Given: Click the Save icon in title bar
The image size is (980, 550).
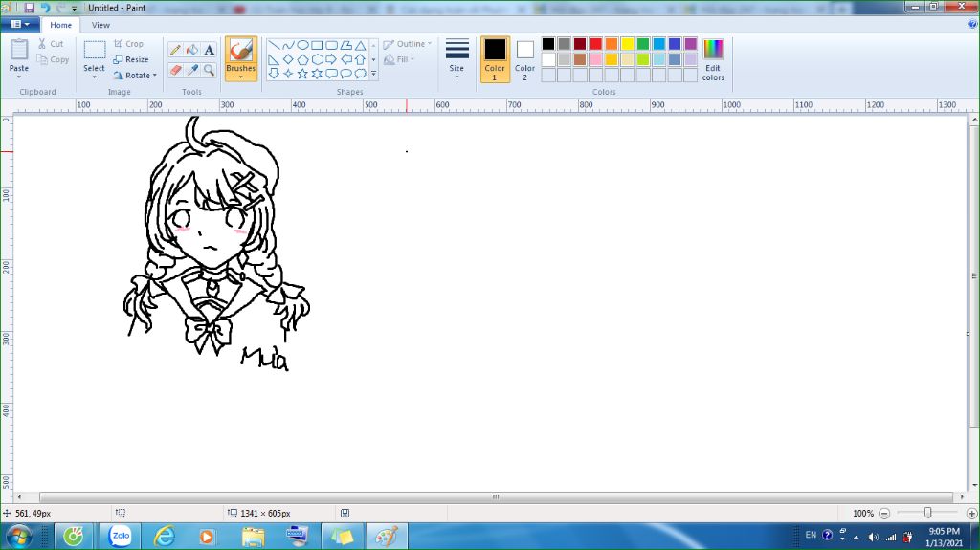Looking at the screenshot, I should click(30, 8).
